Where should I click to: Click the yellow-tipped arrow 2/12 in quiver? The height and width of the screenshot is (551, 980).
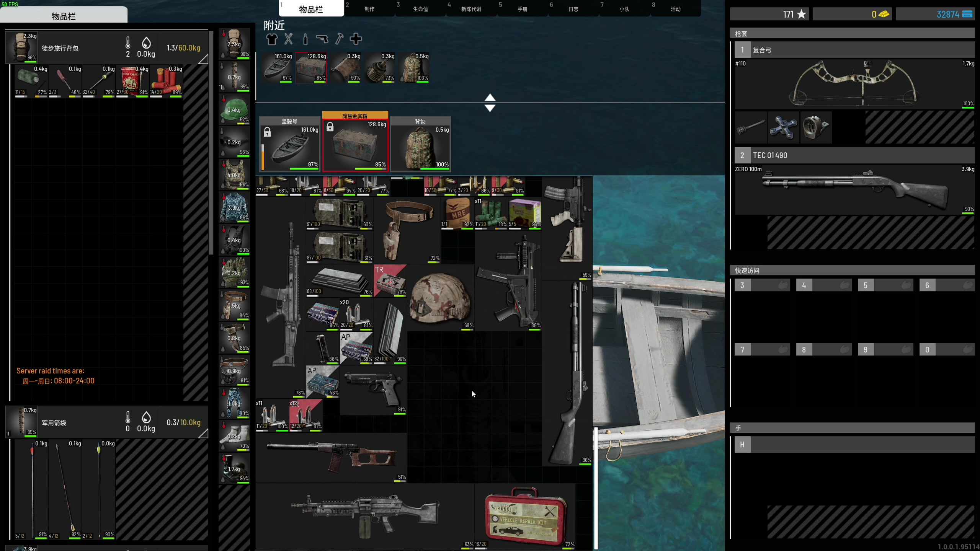pyautogui.click(x=99, y=490)
